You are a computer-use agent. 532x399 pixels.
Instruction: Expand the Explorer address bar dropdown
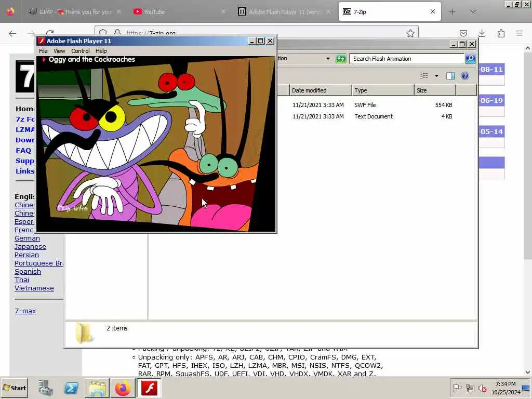click(328, 59)
